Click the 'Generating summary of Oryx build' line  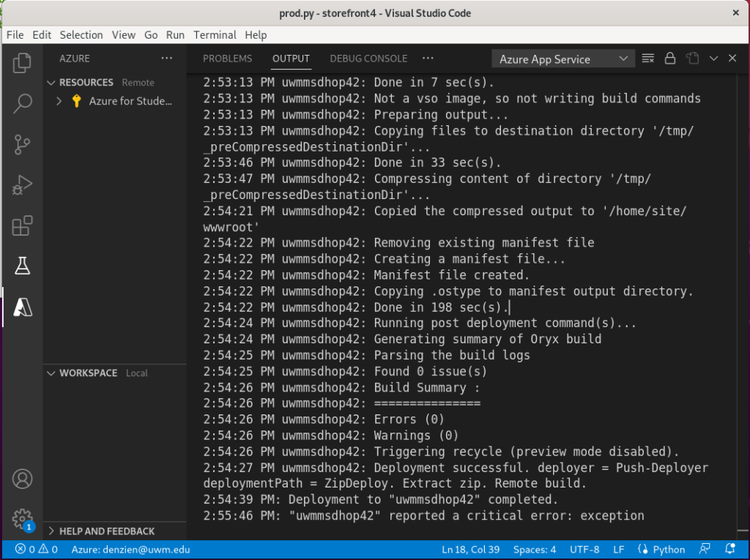(402, 339)
